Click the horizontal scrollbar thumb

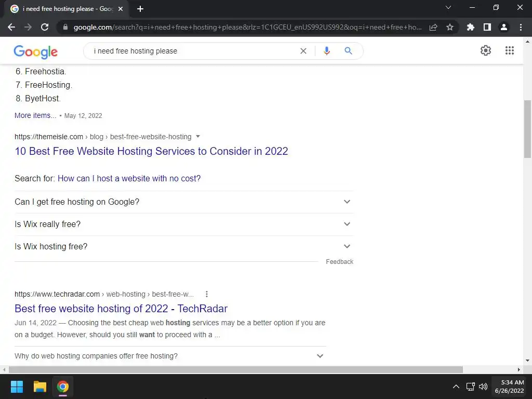point(236,369)
